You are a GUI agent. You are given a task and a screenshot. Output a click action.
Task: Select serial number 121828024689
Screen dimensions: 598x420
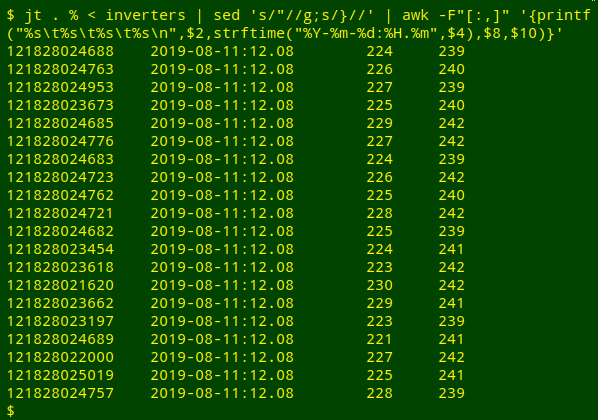coord(60,339)
